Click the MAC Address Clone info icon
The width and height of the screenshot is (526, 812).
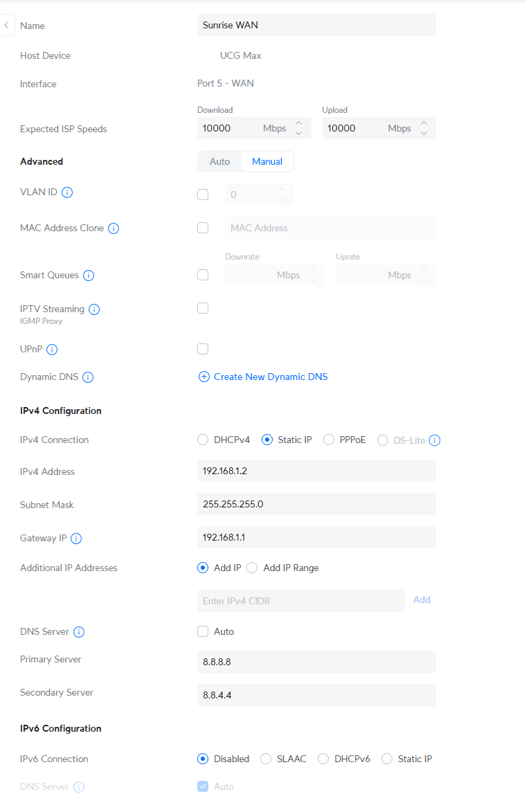click(114, 228)
